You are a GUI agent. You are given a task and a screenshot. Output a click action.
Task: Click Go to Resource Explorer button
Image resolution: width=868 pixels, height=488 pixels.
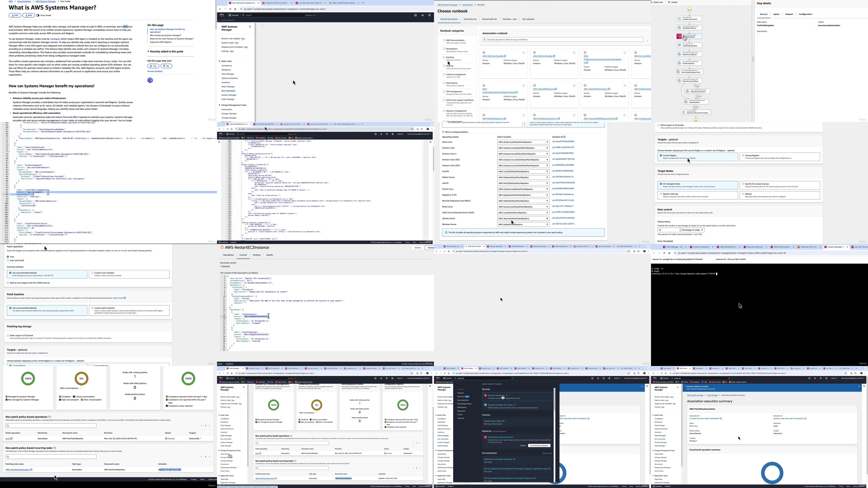pos(540,445)
